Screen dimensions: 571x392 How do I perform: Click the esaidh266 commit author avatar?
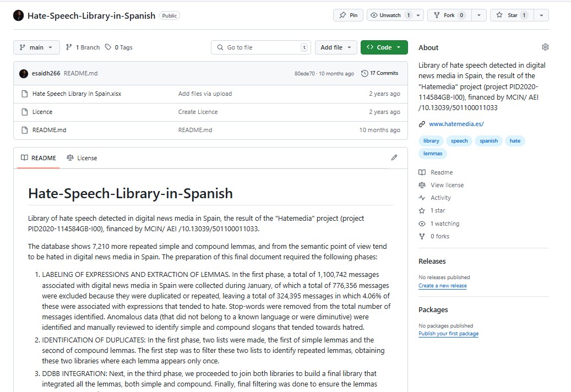(24, 74)
